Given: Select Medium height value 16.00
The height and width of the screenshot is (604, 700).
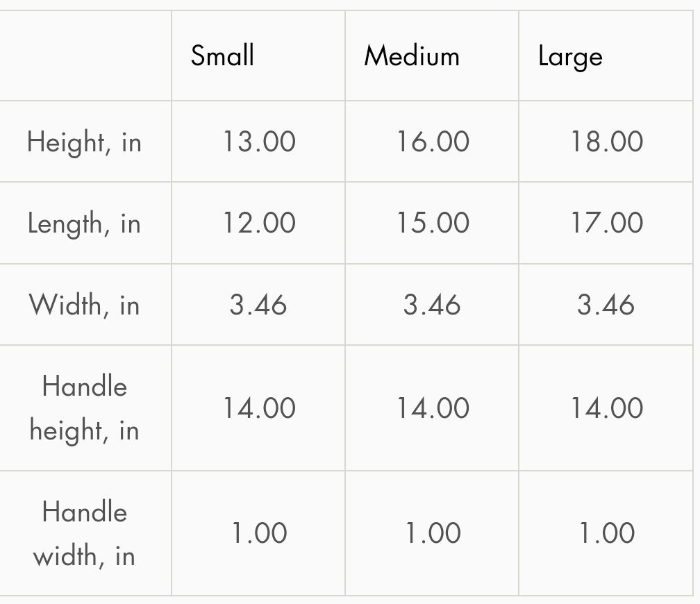Looking at the screenshot, I should click(433, 142).
